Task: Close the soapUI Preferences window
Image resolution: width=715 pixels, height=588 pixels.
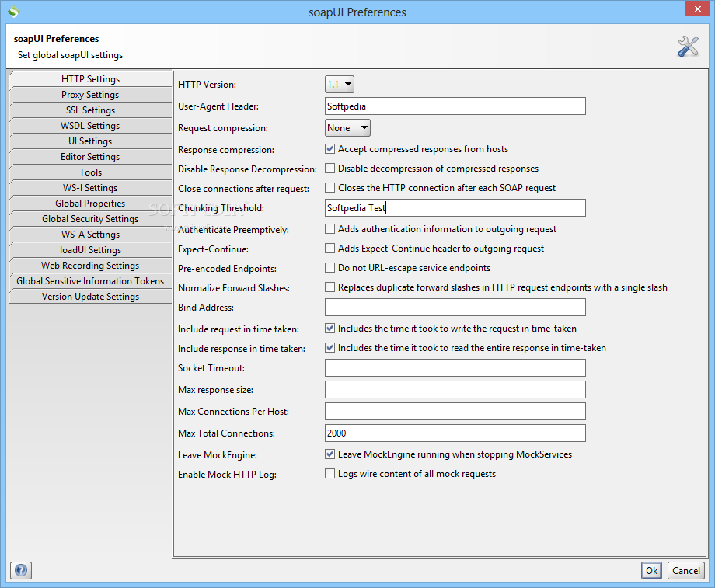Action: point(697,9)
